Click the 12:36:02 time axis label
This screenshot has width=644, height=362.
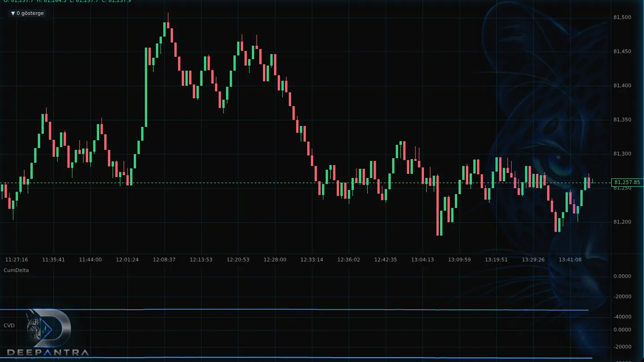pyautogui.click(x=349, y=260)
